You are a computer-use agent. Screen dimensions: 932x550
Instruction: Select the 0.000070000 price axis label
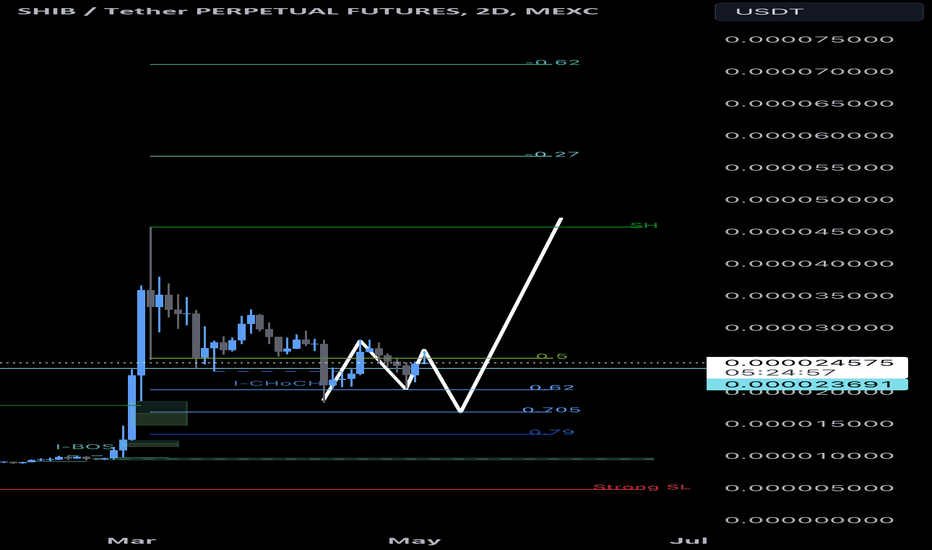[x=809, y=71]
